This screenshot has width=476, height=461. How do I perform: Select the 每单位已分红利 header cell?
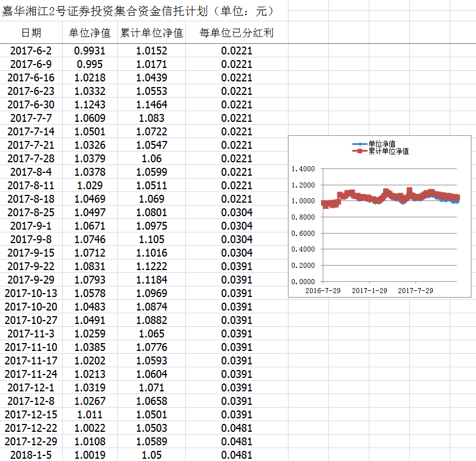(x=236, y=33)
